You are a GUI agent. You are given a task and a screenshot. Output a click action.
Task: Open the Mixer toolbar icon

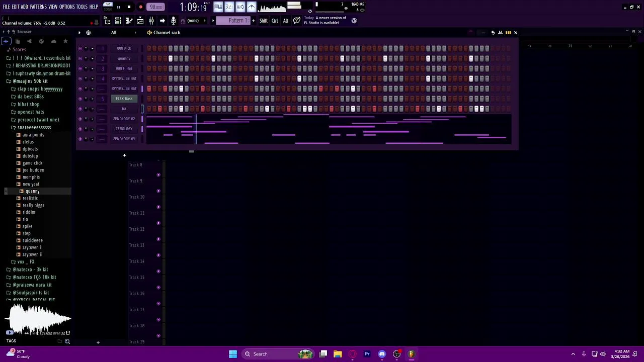click(151, 21)
